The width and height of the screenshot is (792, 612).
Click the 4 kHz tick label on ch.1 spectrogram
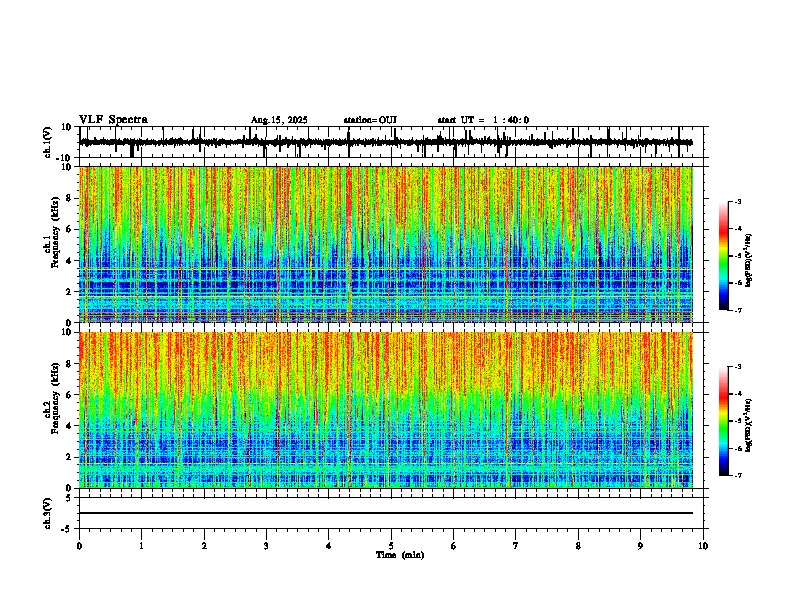pos(70,261)
